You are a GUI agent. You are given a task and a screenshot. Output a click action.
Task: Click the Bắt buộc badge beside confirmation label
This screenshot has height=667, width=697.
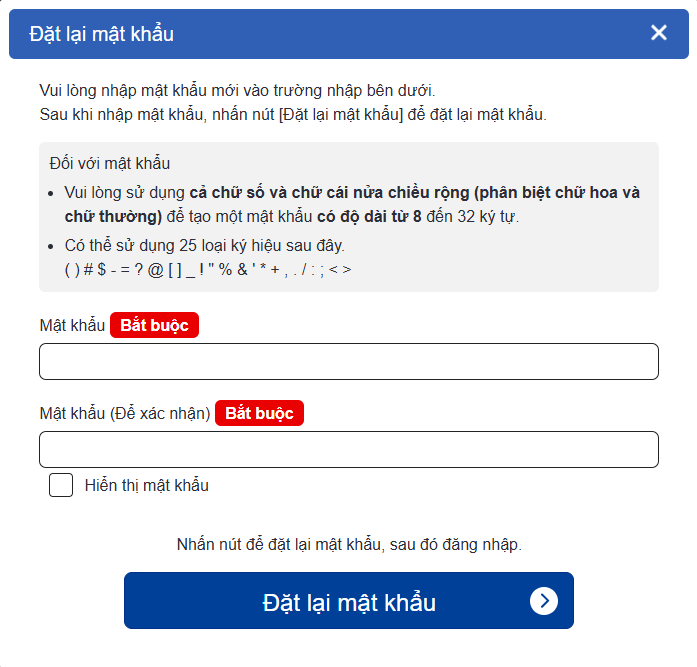(259, 414)
